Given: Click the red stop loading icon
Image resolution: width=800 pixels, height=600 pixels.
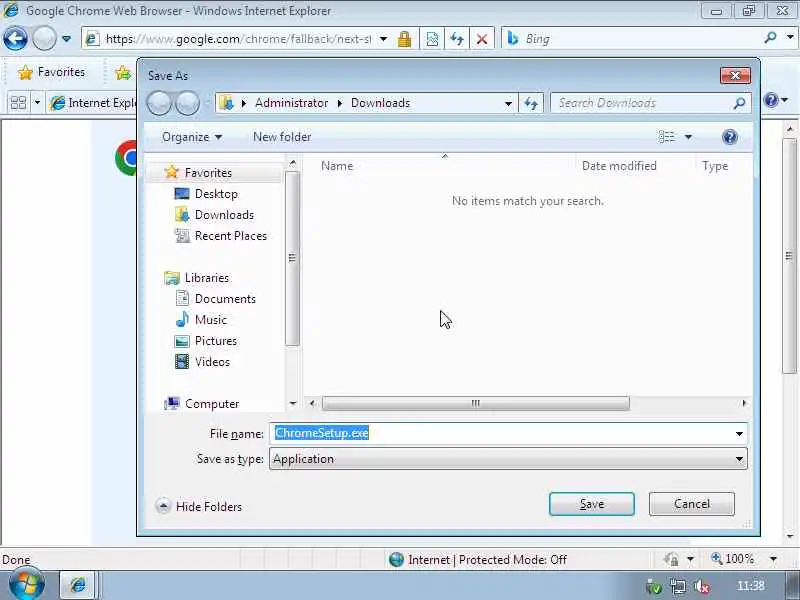Looking at the screenshot, I should [x=481, y=39].
